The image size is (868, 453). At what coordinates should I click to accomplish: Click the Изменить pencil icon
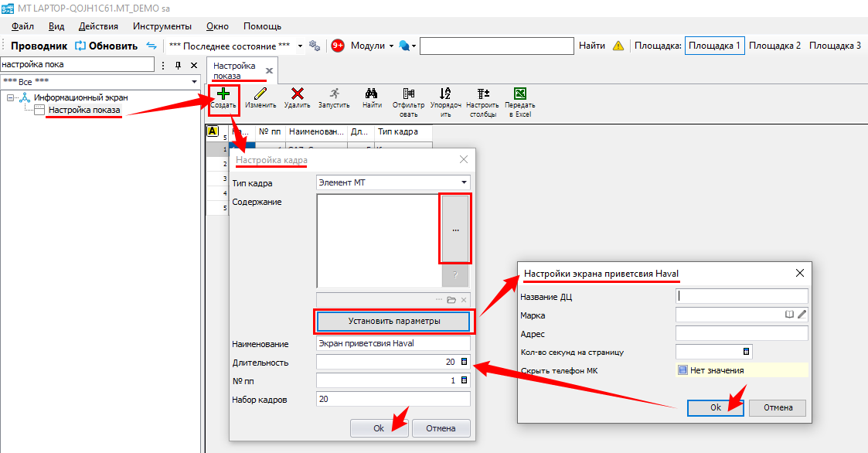[260, 94]
